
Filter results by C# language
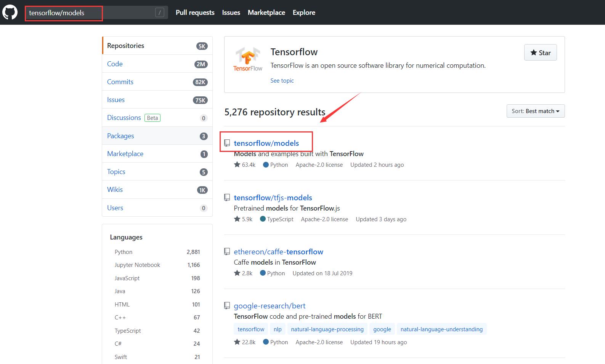[x=157, y=344]
